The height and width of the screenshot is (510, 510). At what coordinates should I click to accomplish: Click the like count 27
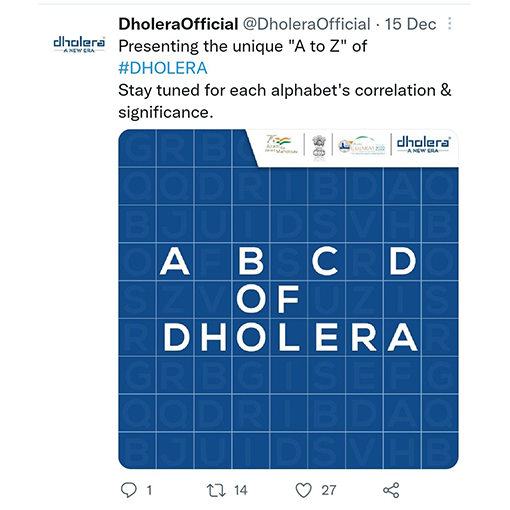(329, 490)
